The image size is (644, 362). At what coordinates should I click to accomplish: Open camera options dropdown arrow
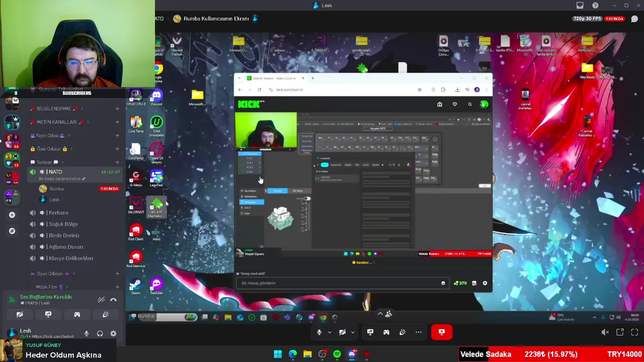[353, 332]
